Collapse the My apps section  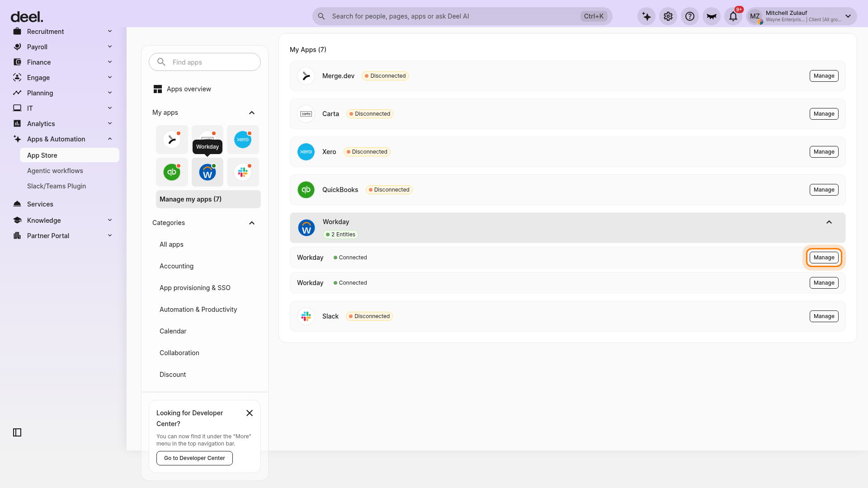252,113
